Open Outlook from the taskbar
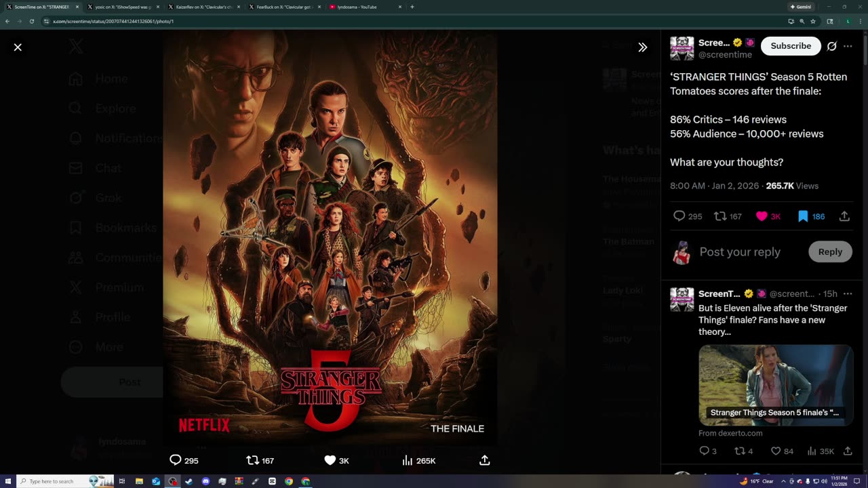The width and height of the screenshot is (868, 488). click(156, 481)
